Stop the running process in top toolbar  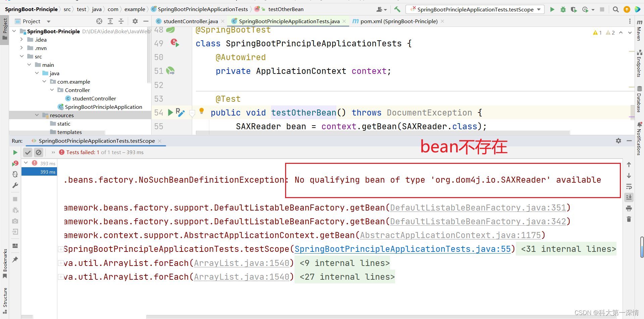[x=602, y=9]
